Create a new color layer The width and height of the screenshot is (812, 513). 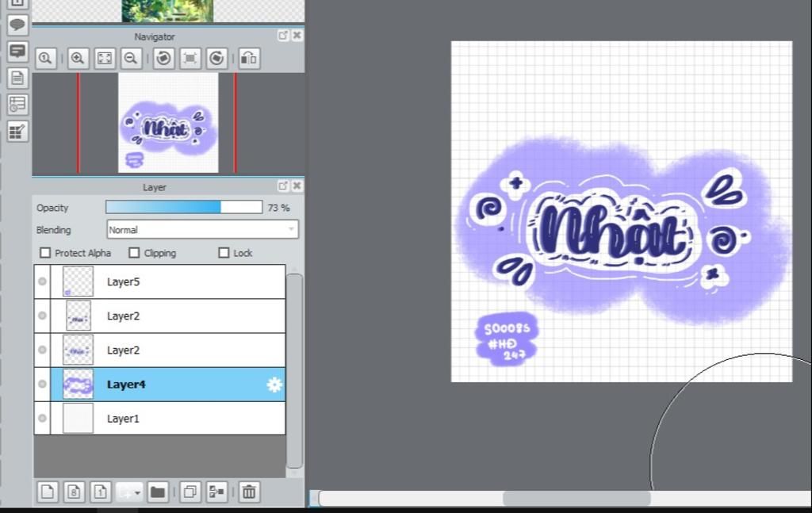tap(47, 492)
